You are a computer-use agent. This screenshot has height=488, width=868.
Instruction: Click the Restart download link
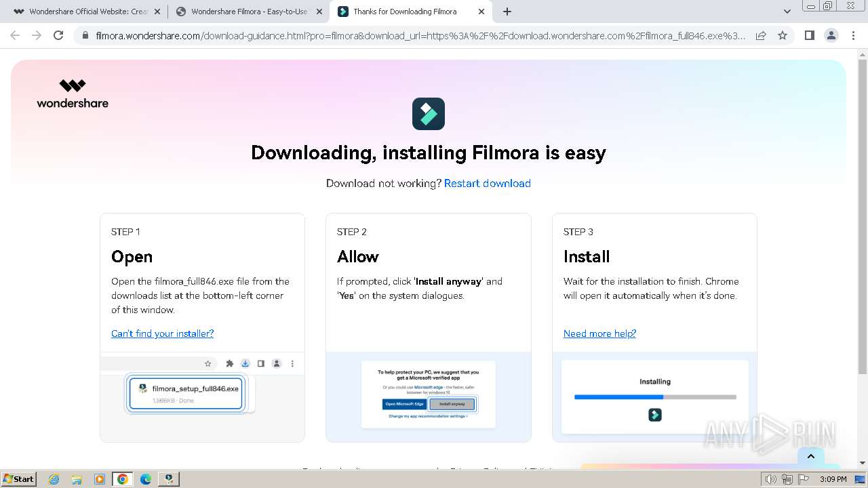(488, 183)
